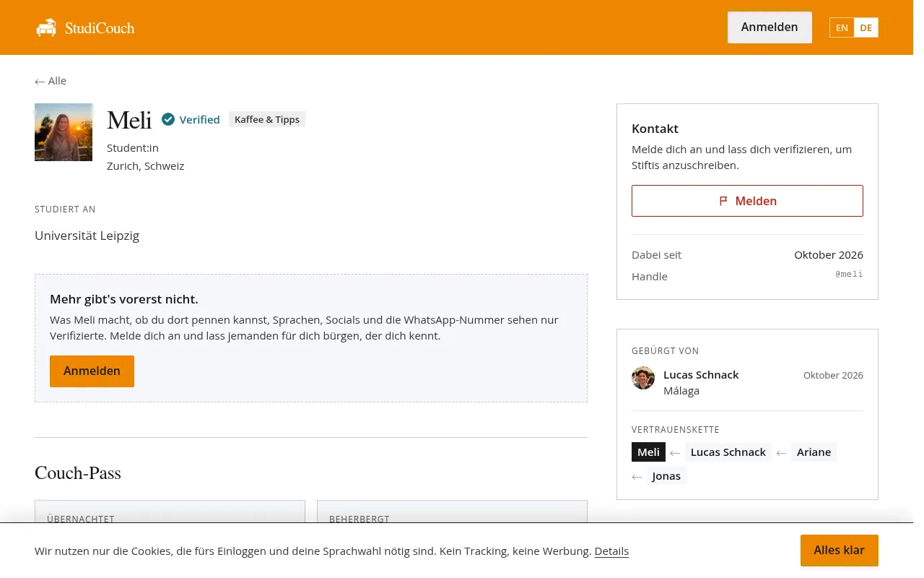Click the Kontakt heading
This screenshot has width=924, height=578.
(655, 129)
